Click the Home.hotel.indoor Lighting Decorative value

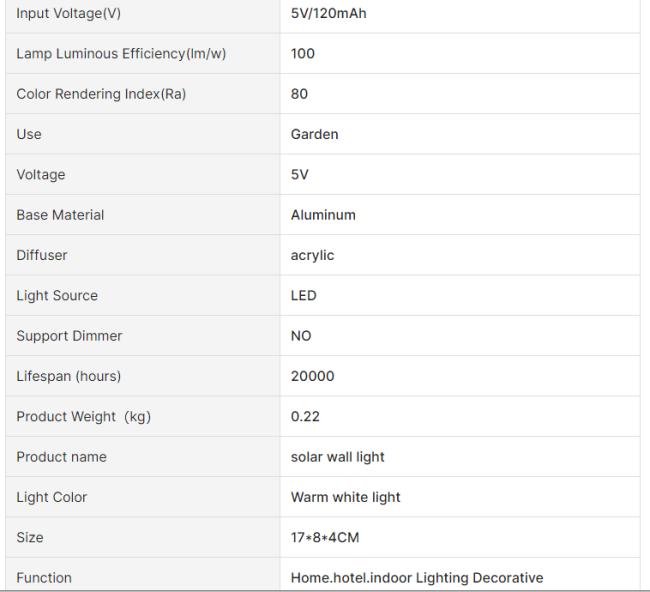(417, 577)
